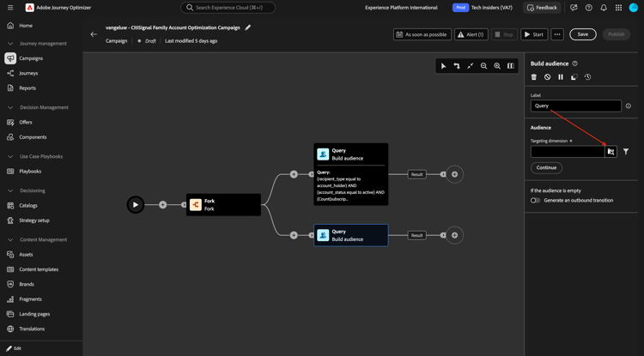Open notifications bell icon
Viewport: 644px width, 356px height.
(604, 8)
